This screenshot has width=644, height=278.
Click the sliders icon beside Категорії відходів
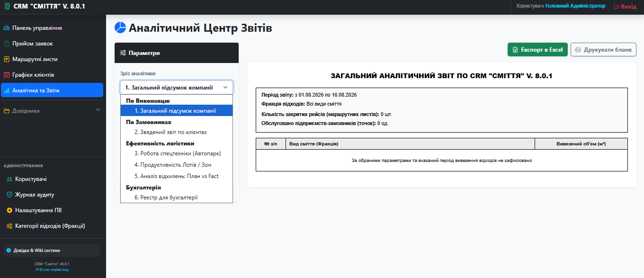(9, 226)
